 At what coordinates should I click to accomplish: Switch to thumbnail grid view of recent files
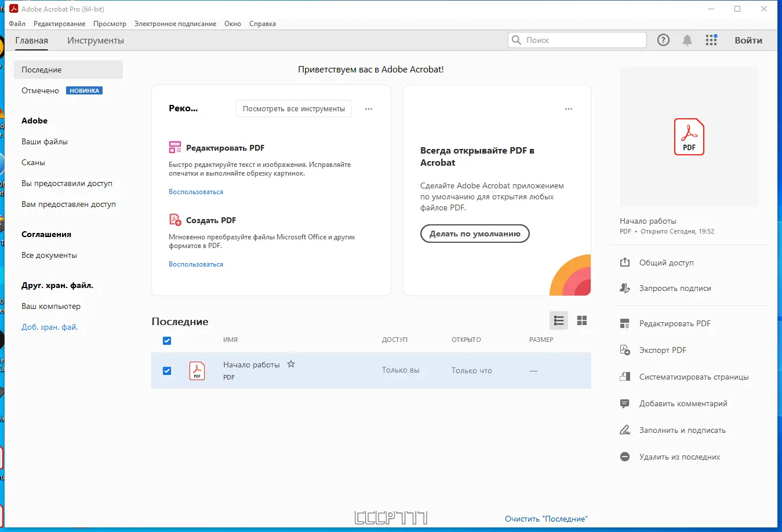(x=582, y=320)
